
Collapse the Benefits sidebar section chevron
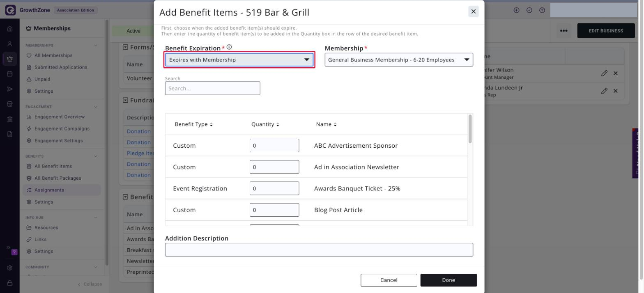tap(96, 156)
